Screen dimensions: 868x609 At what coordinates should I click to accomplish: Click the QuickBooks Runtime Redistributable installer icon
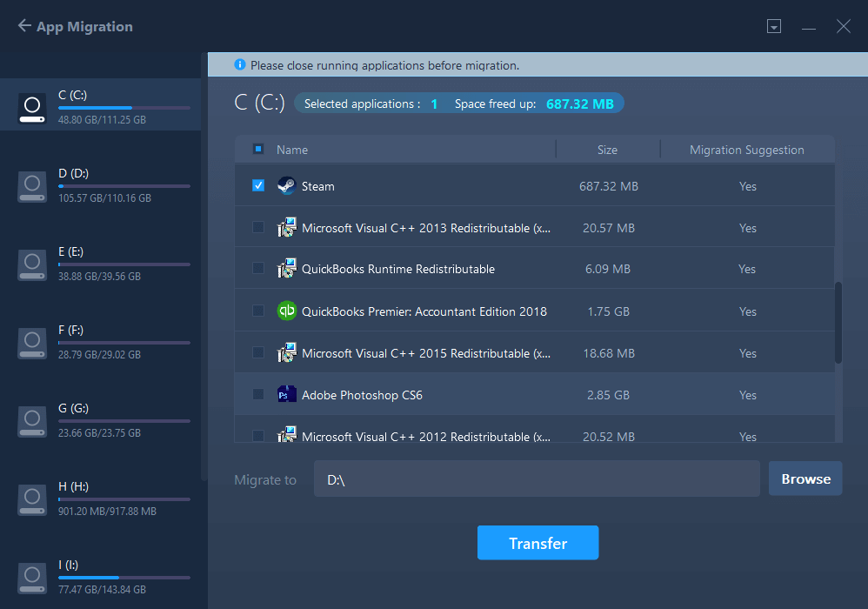pos(286,270)
